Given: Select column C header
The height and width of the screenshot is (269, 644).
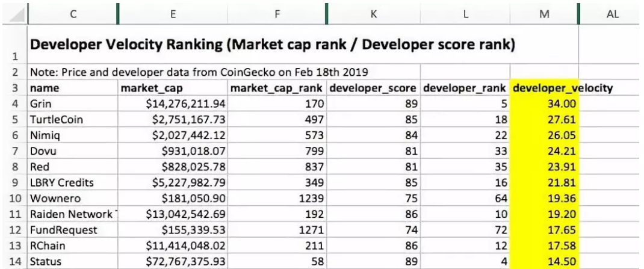Looking at the screenshot, I should coord(73,14).
